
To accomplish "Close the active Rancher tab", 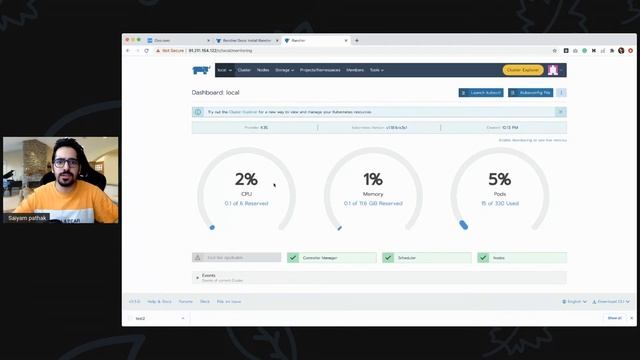I will point(346,40).
